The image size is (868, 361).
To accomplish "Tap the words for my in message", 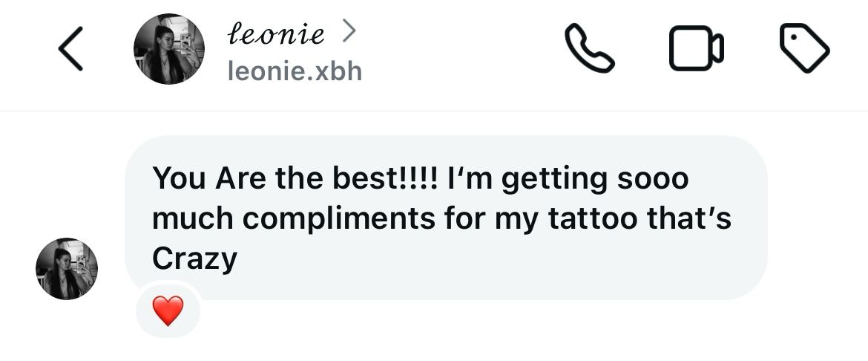I will point(491,220).
